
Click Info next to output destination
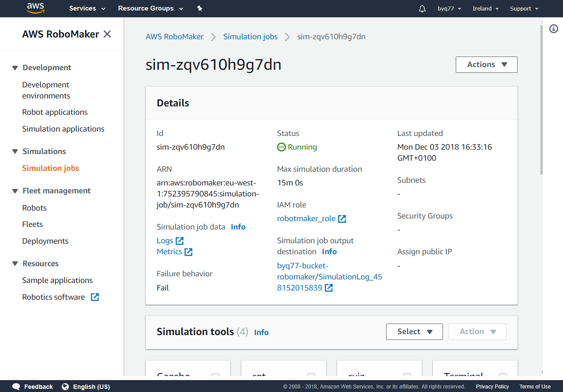tap(329, 252)
